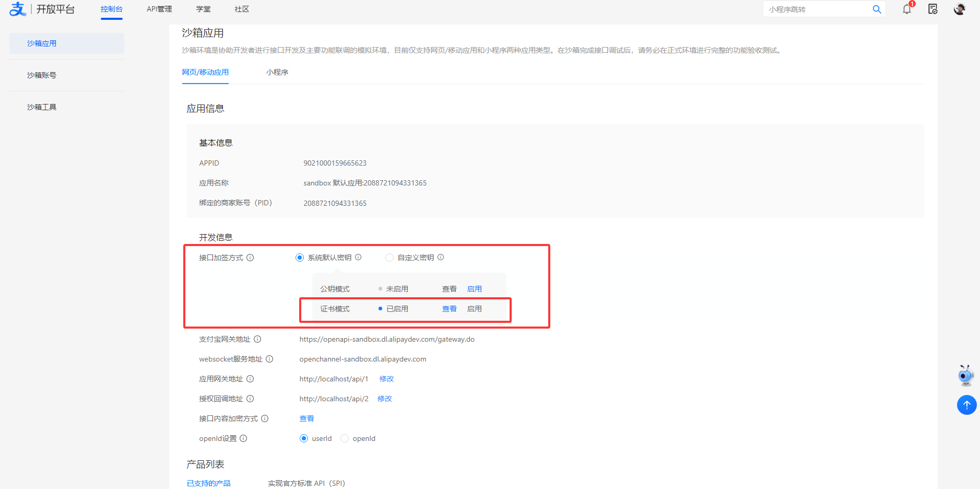
Task: Select the 系统默认密钥 radio option
Action: [300, 258]
